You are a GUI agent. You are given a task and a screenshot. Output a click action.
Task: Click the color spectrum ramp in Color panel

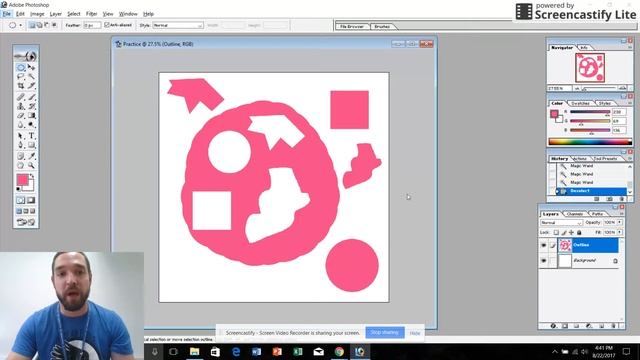tap(590, 142)
